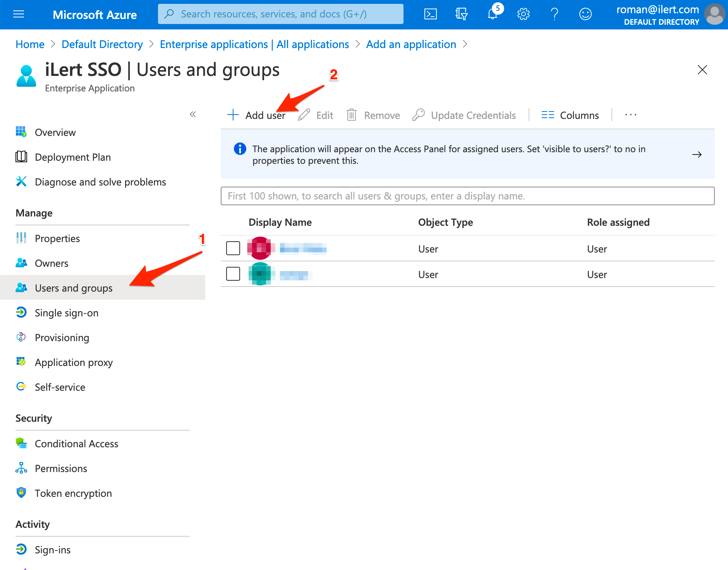Open the notifications bell
728x570 pixels.
(x=493, y=14)
